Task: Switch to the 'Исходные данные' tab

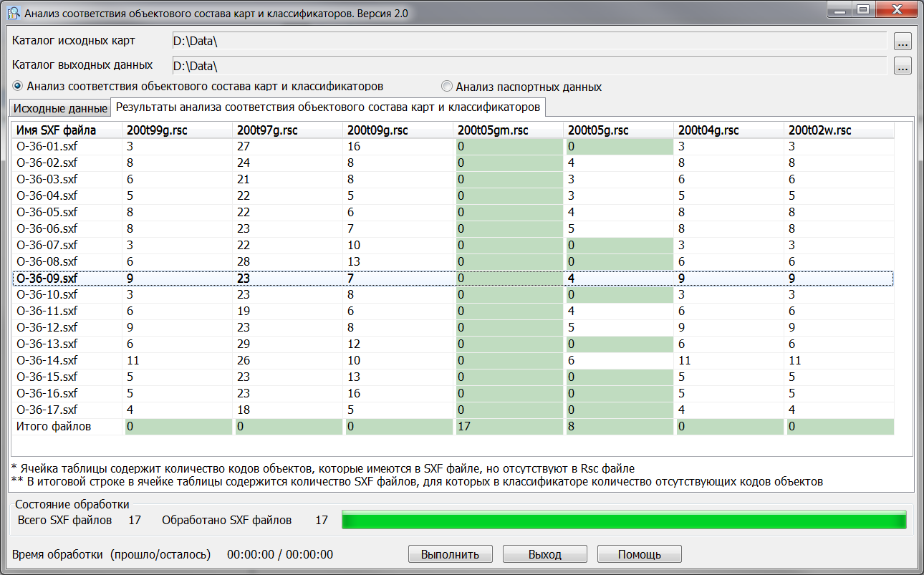Action: [x=60, y=108]
